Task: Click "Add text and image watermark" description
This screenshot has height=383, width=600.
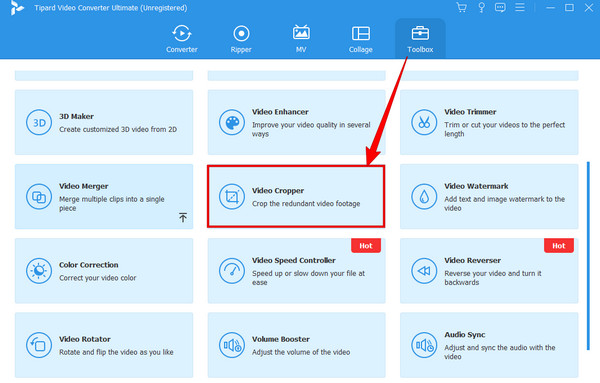Action: 504,204
